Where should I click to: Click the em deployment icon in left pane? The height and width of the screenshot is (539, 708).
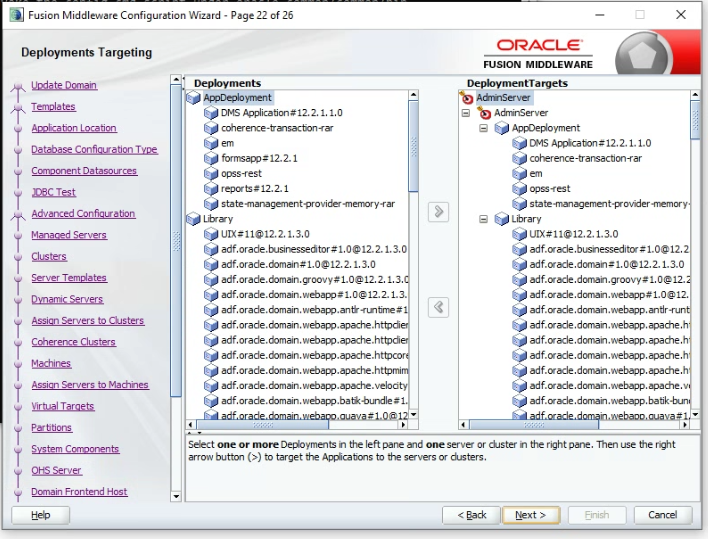(211, 143)
